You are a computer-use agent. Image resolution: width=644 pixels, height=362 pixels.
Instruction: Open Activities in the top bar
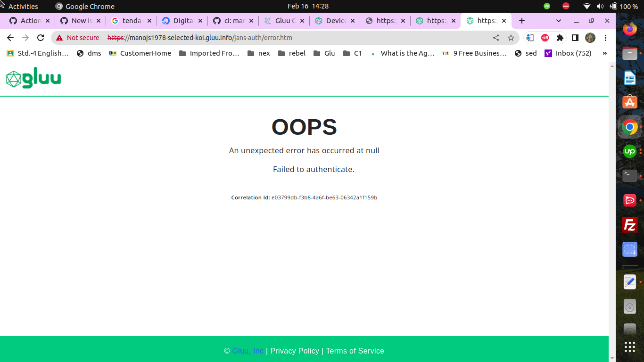[22, 6]
